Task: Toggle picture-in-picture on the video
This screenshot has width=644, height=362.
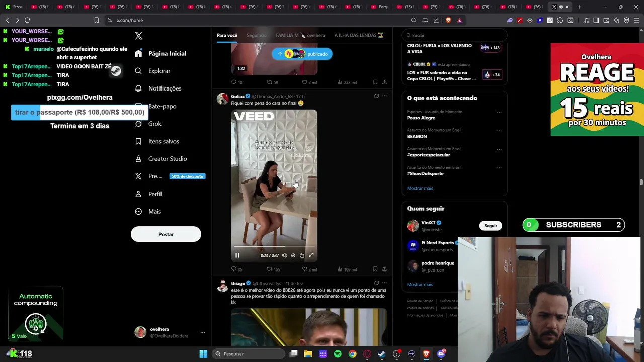Action: click(x=302, y=255)
